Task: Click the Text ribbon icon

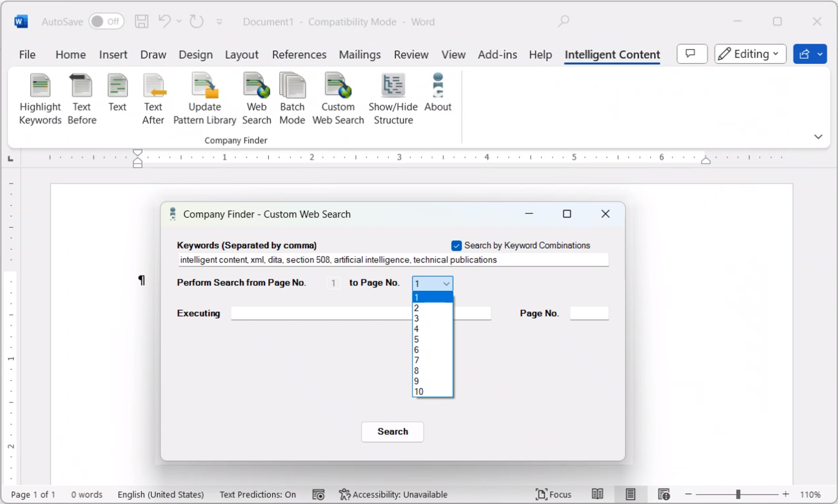Action: [x=117, y=93]
